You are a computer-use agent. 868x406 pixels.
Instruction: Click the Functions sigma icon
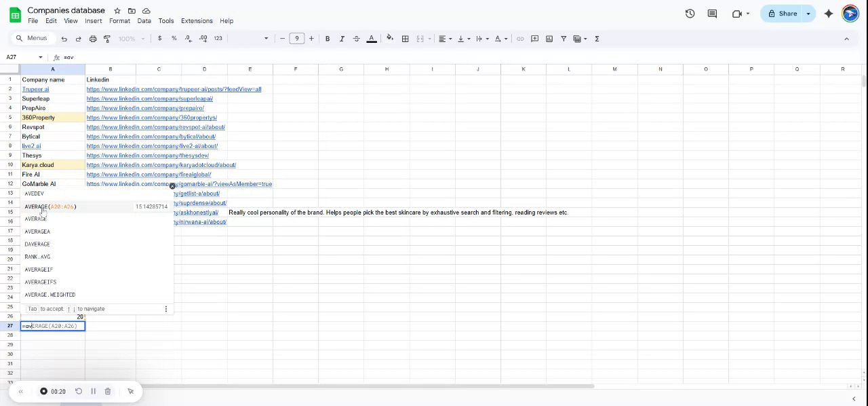(x=597, y=39)
